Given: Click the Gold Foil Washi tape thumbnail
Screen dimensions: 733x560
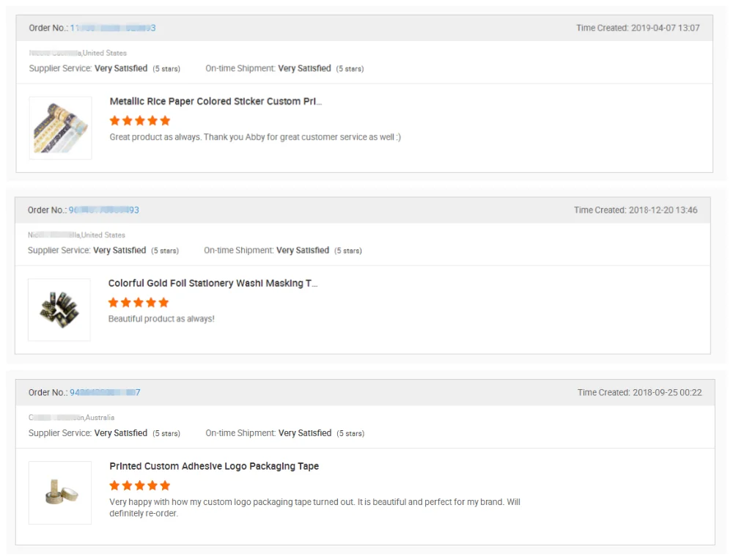Looking at the screenshot, I should 59,310.
